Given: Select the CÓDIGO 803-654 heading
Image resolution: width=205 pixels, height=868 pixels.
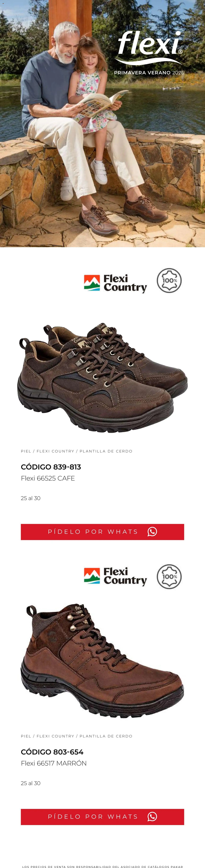Looking at the screenshot, I should click(x=52, y=752).
